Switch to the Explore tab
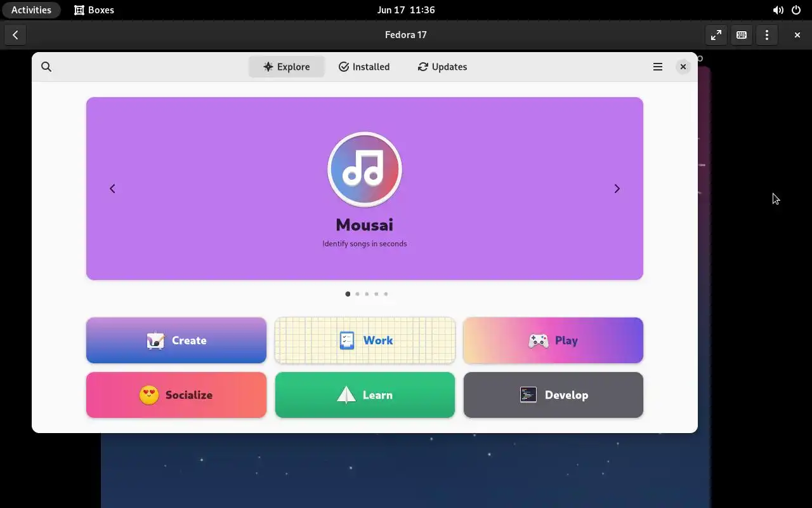 pyautogui.click(x=287, y=67)
